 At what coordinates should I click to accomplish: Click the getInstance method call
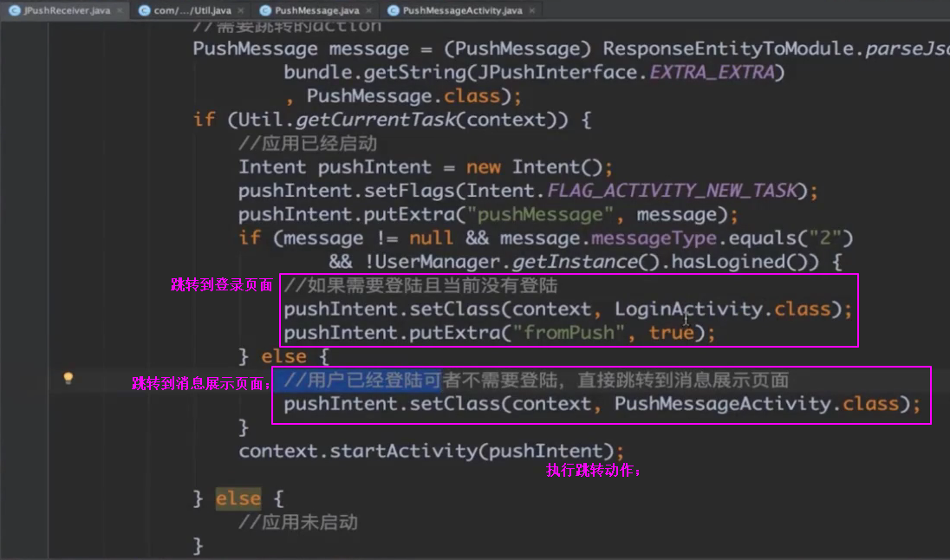[575, 262]
